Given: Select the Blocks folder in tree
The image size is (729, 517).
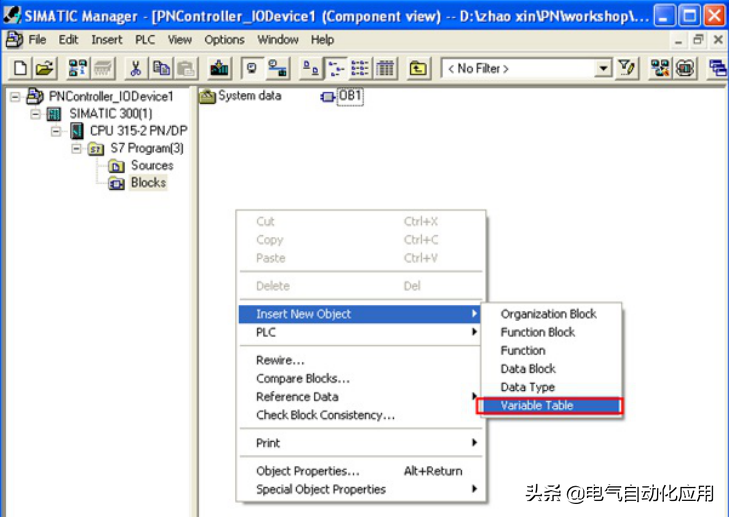Looking at the screenshot, I should tap(148, 182).
